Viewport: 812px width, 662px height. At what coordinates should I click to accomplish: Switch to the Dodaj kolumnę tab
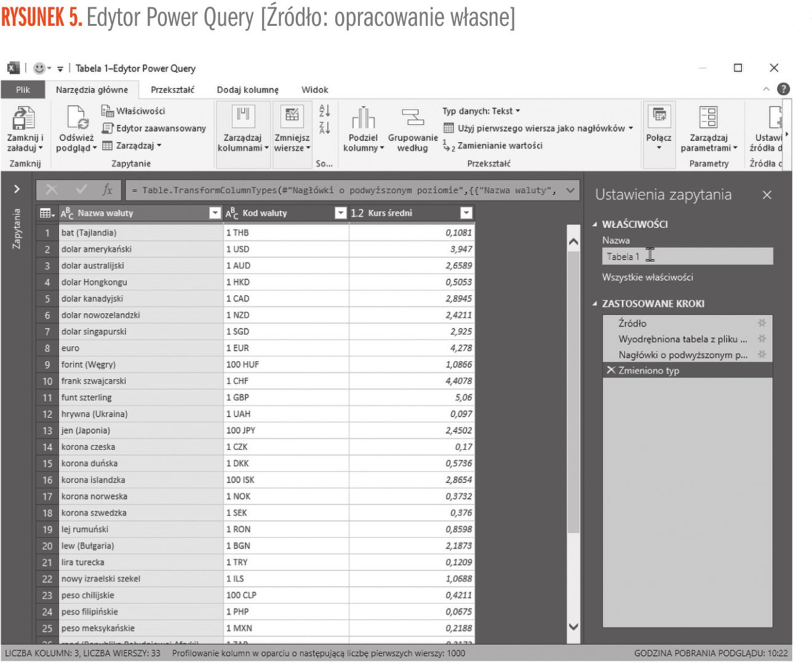tap(248, 90)
